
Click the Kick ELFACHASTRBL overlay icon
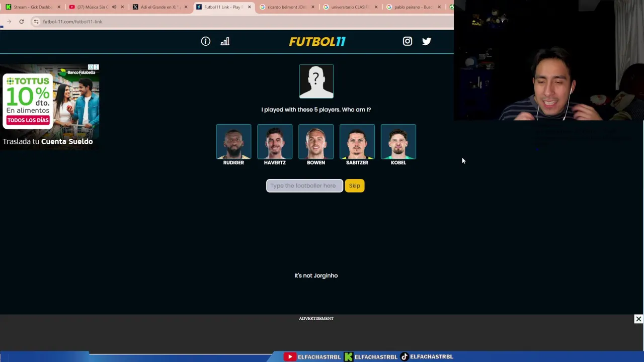tap(348, 356)
